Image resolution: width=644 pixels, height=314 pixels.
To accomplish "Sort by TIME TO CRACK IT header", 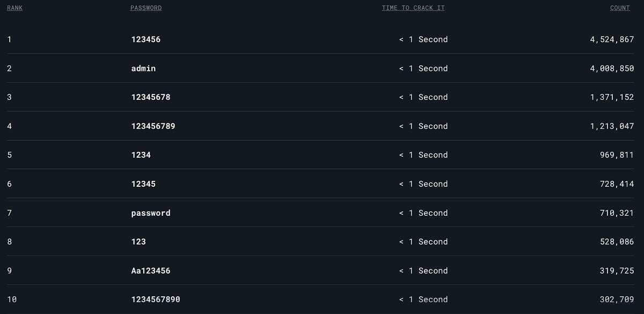I will click(x=413, y=8).
